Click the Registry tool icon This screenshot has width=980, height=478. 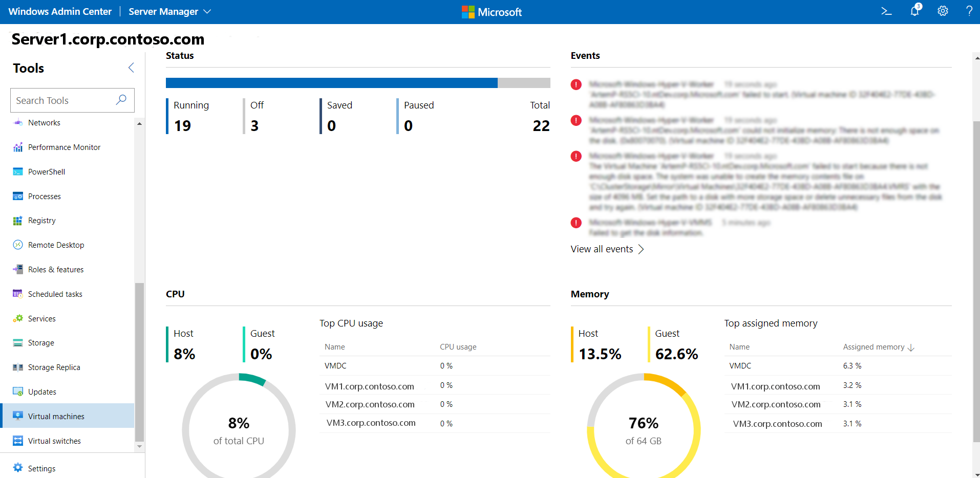18,221
